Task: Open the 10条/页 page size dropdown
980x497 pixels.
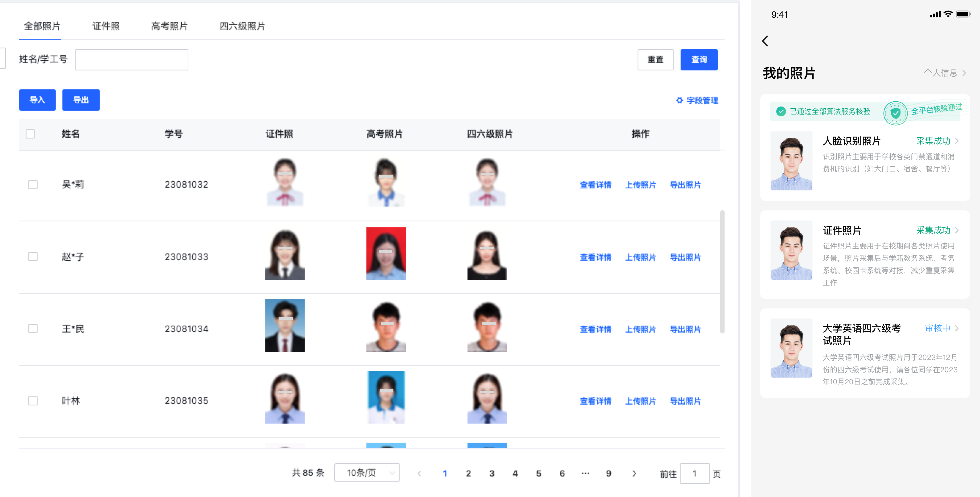Action: pos(367,473)
